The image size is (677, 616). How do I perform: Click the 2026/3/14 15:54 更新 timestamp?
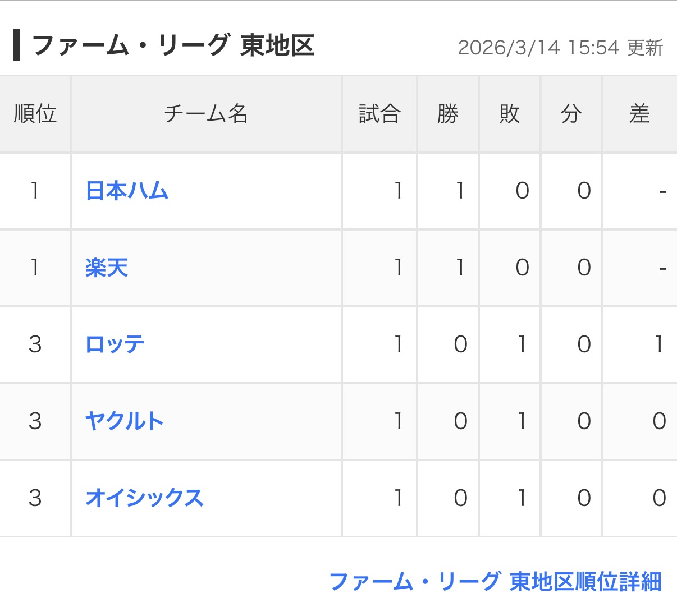click(x=560, y=48)
